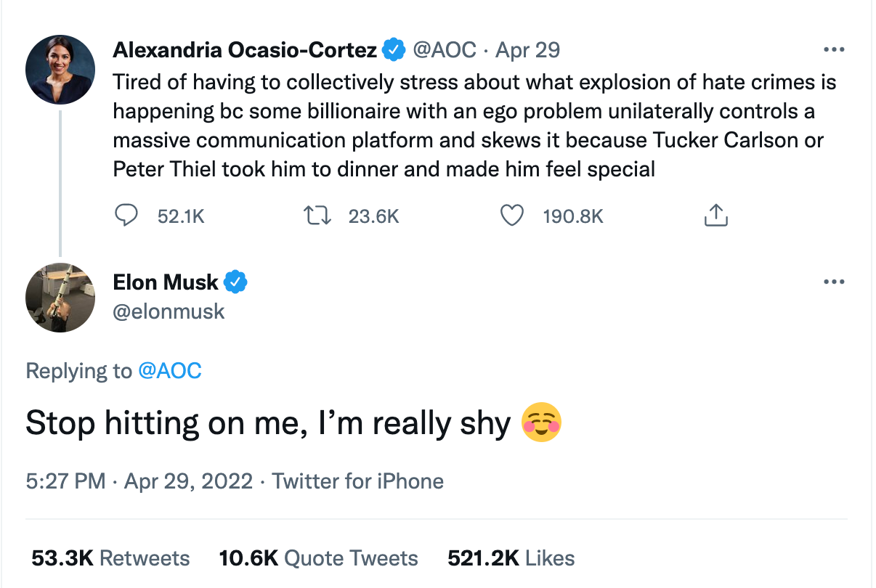
Task: Click the Twitter for iPhone source link
Action: coord(357,481)
